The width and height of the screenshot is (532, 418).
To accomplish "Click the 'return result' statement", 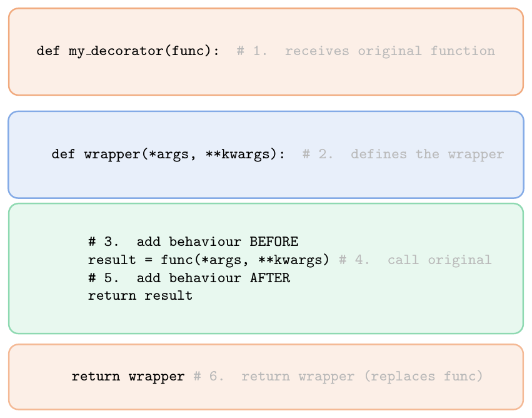I will click(x=140, y=296).
